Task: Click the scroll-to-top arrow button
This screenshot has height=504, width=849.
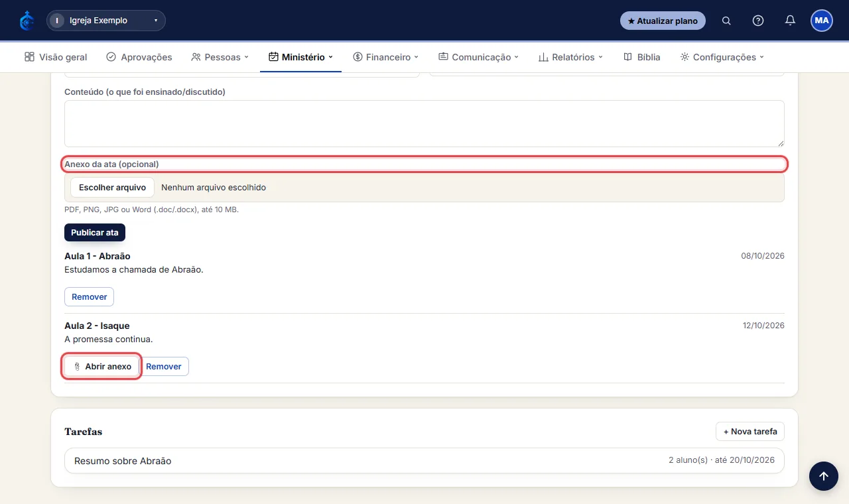Action: pyautogui.click(x=823, y=475)
